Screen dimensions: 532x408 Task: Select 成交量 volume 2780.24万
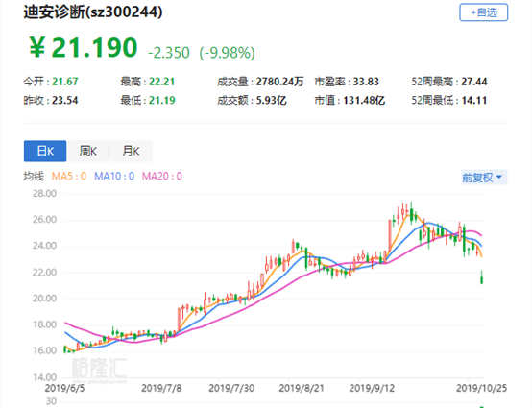point(279,82)
